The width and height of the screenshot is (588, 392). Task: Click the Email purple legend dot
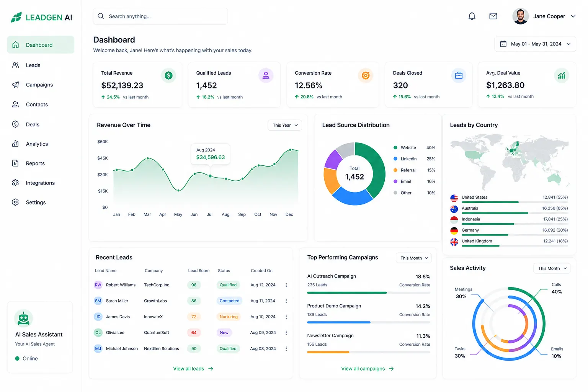coord(395,181)
